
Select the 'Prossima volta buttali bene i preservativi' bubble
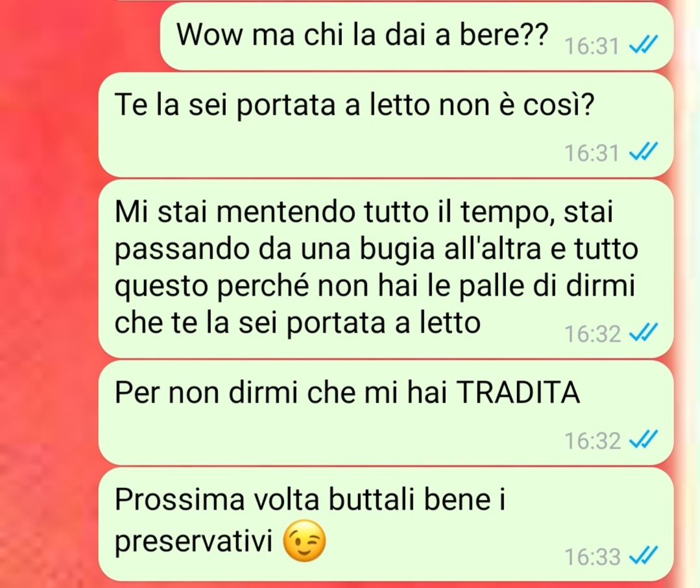[386, 524]
